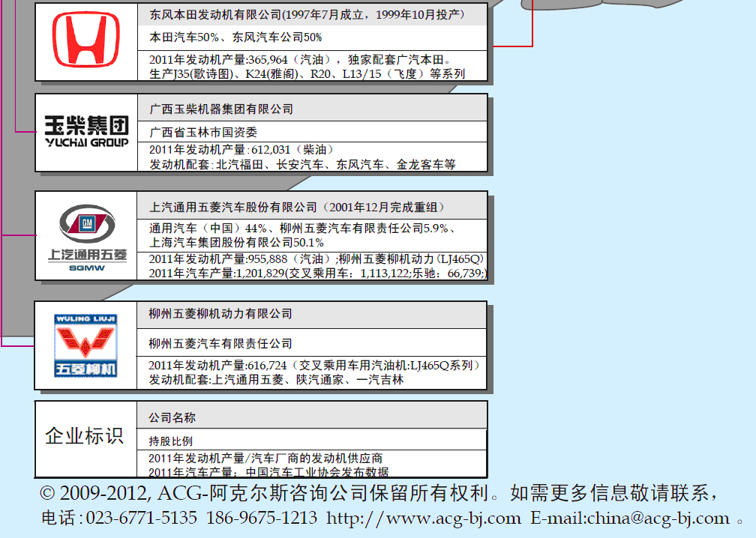The image size is (756, 538).
Task: Click the 发动机配套:北汽福田、长安汽车 line
Action: coord(302,165)
